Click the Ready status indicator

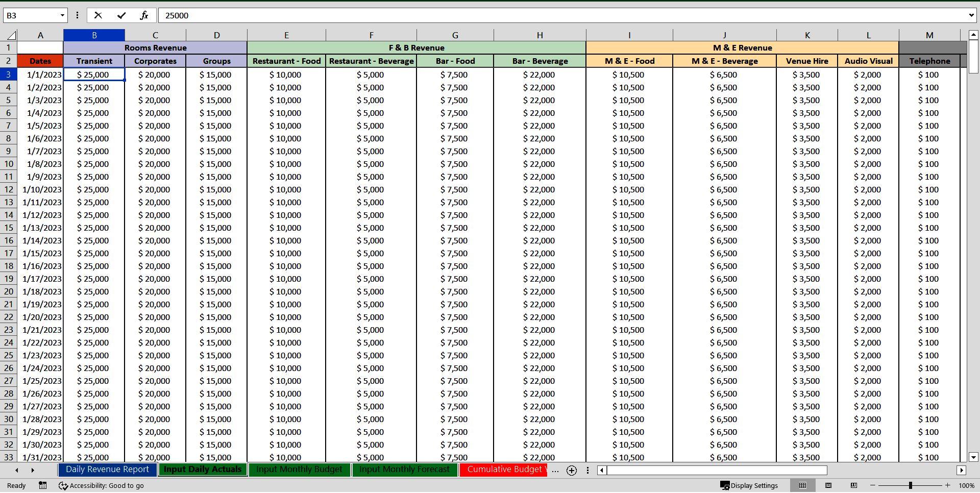16,485
